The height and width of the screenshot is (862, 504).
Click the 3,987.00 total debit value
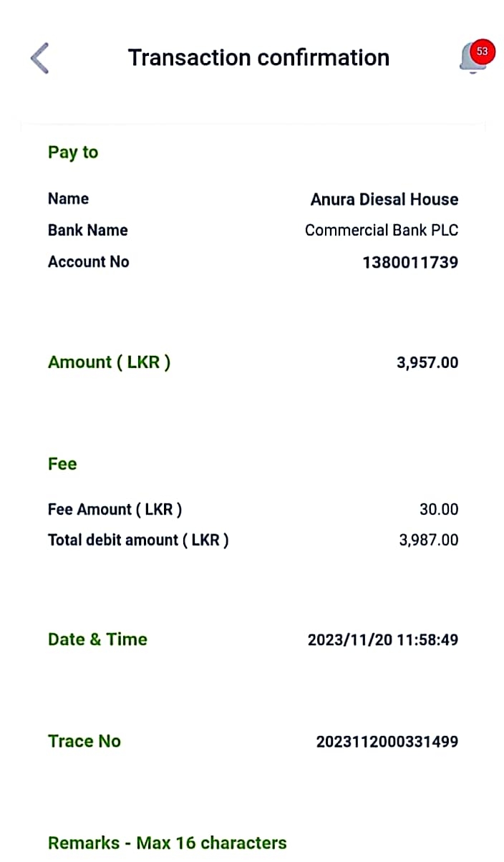[428, 541]
